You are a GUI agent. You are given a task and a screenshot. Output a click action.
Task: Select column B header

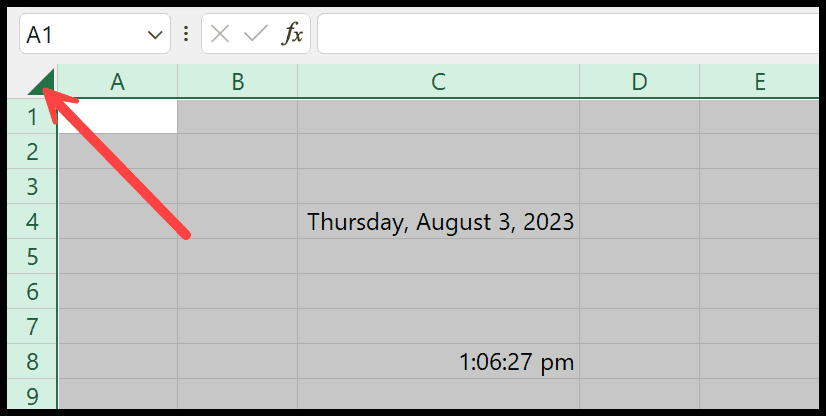[238, 82]
